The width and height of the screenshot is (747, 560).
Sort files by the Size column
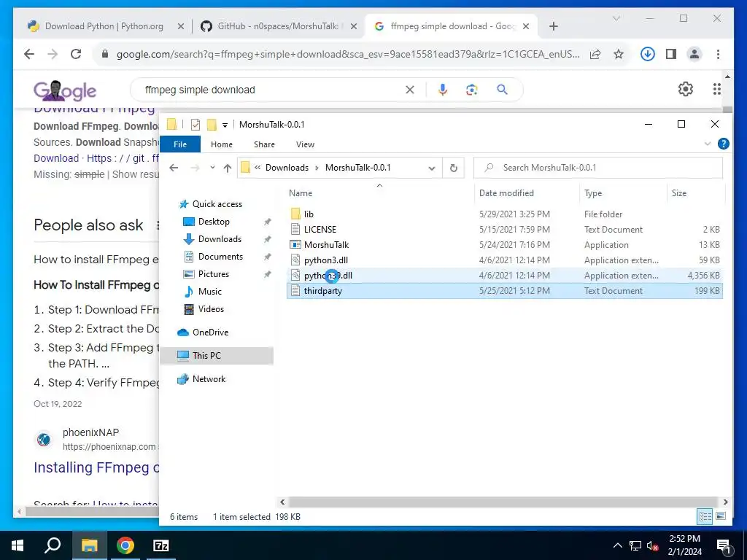[679, 192]
